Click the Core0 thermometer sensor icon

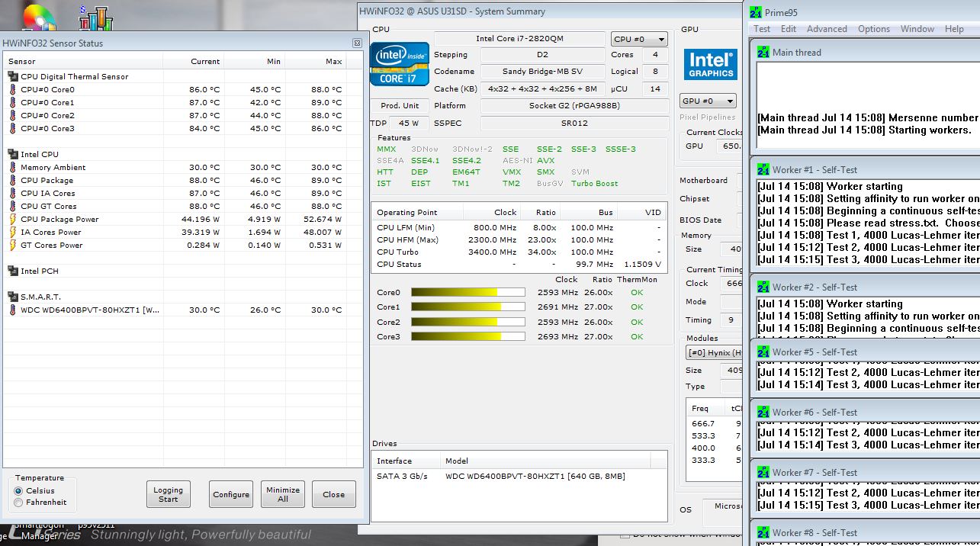pyautogui.click(x=13, y=89)
